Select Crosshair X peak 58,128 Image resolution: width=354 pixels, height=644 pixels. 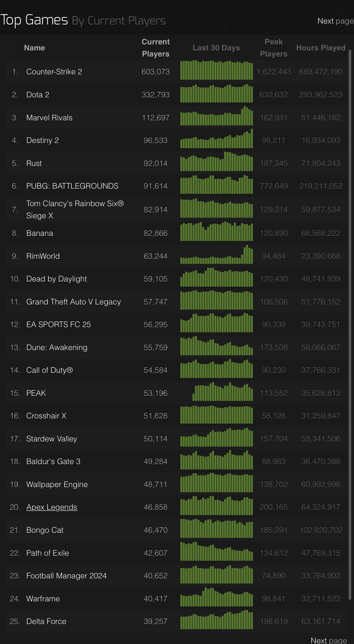[x=274, y=416]
